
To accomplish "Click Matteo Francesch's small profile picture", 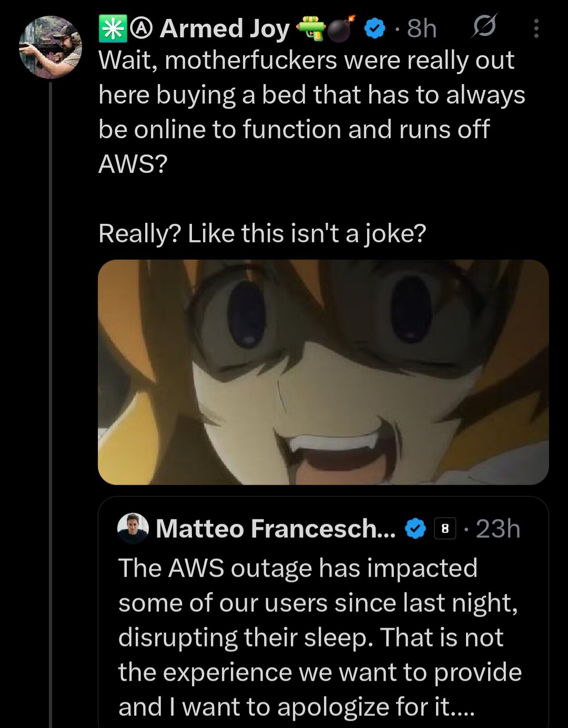I will coord(133,528).
